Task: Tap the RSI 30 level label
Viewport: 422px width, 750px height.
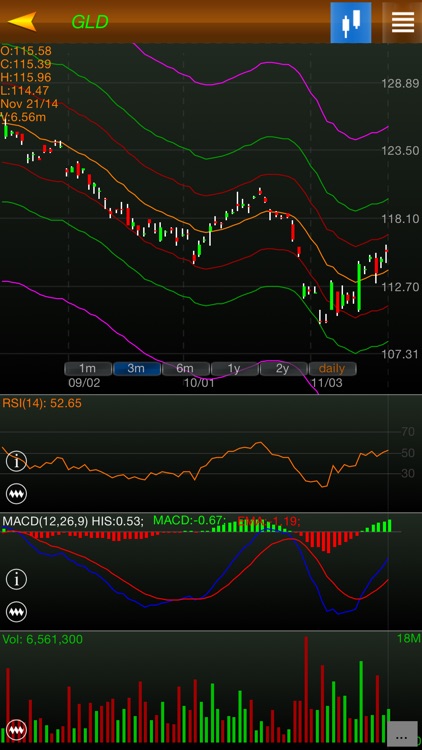Action: point(408,474)
